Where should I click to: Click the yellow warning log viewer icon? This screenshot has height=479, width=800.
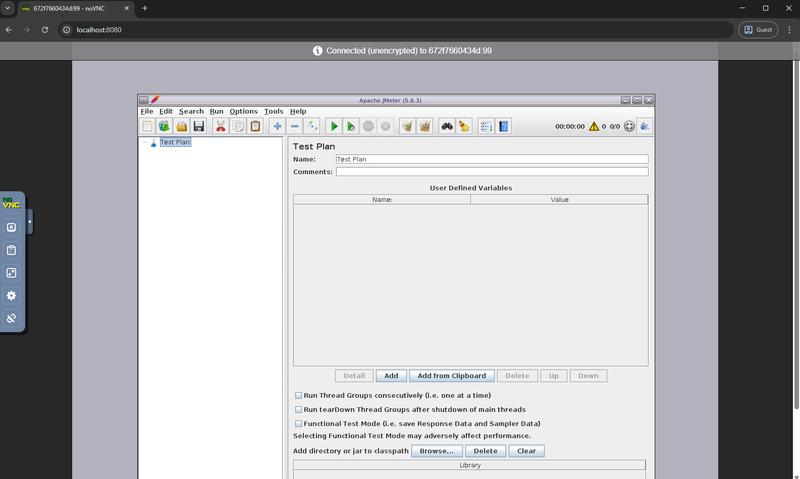coord(594,127)
